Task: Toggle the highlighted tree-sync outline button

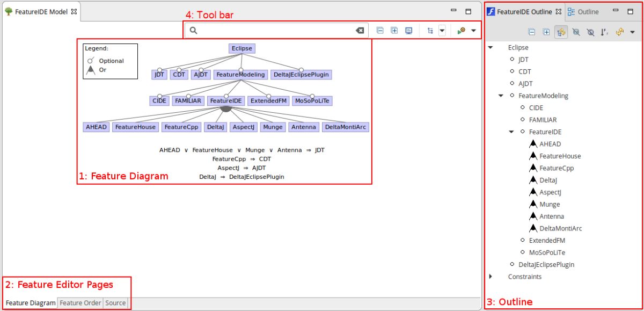Action: coord(561,32)
